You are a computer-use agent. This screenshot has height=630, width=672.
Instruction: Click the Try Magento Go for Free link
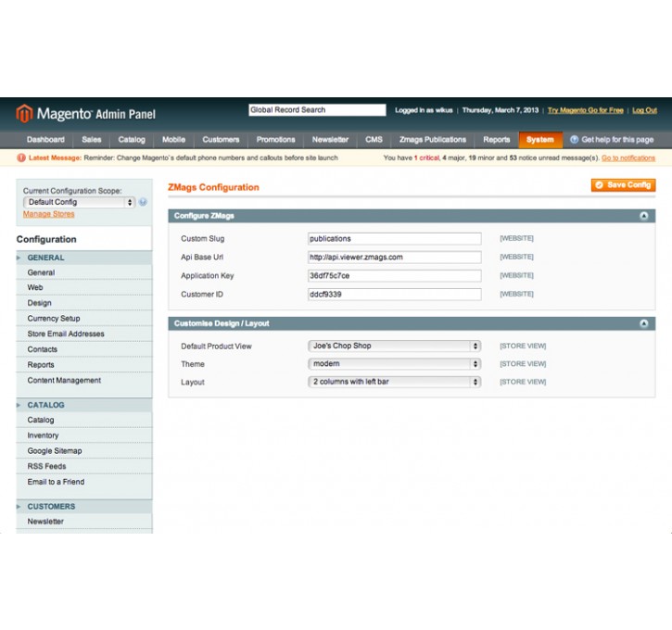coord(586,110)
